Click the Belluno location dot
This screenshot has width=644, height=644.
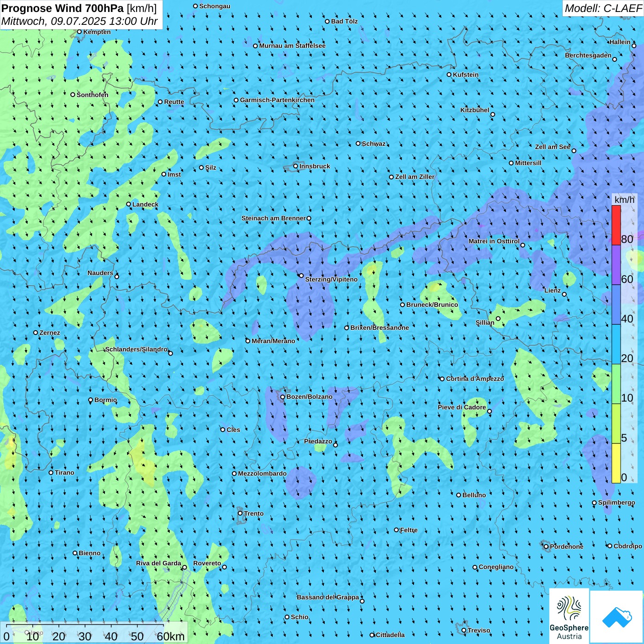[459, 495]
